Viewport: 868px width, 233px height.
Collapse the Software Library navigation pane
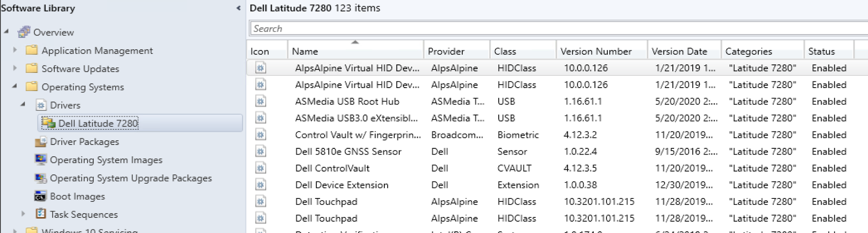(x=238, y=8)
